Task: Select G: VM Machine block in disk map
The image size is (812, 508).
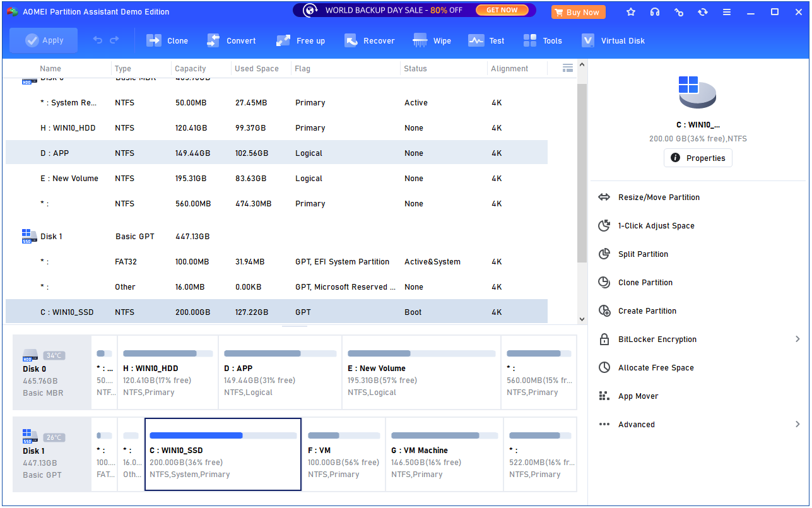Action: tap(445, 454)
